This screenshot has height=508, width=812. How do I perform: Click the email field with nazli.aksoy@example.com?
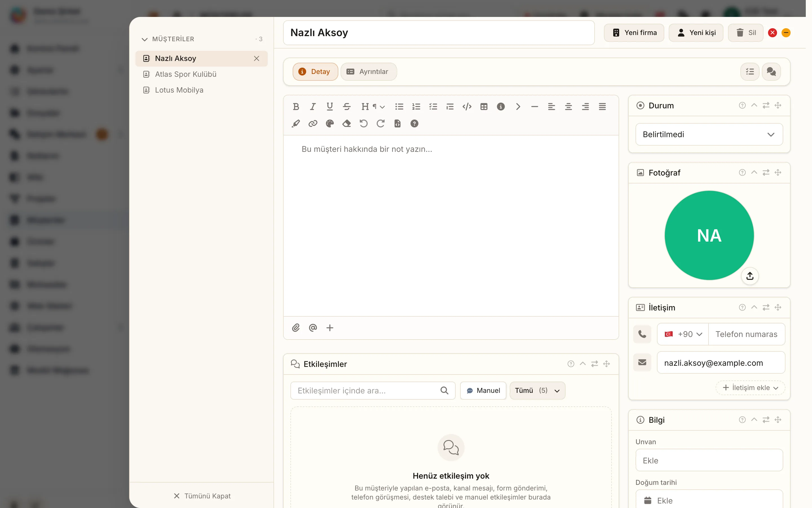pyautogui.click(x=721, y=363)
